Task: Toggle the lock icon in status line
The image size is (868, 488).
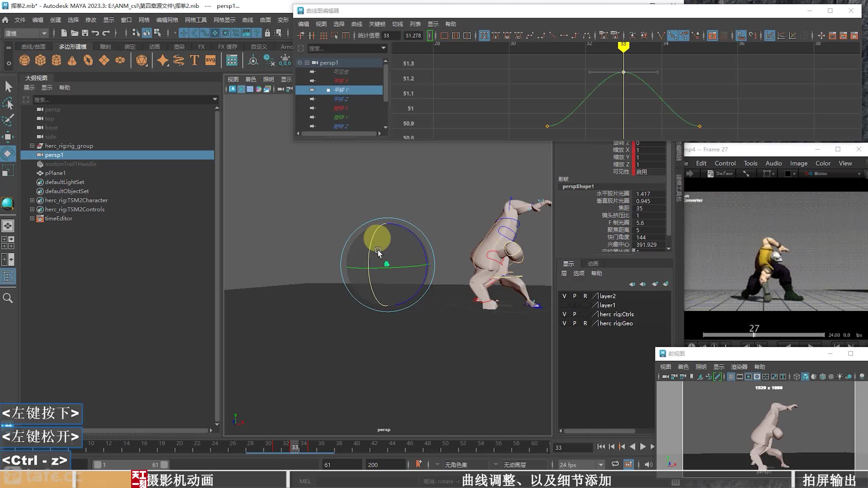Action: coord(267,33)
